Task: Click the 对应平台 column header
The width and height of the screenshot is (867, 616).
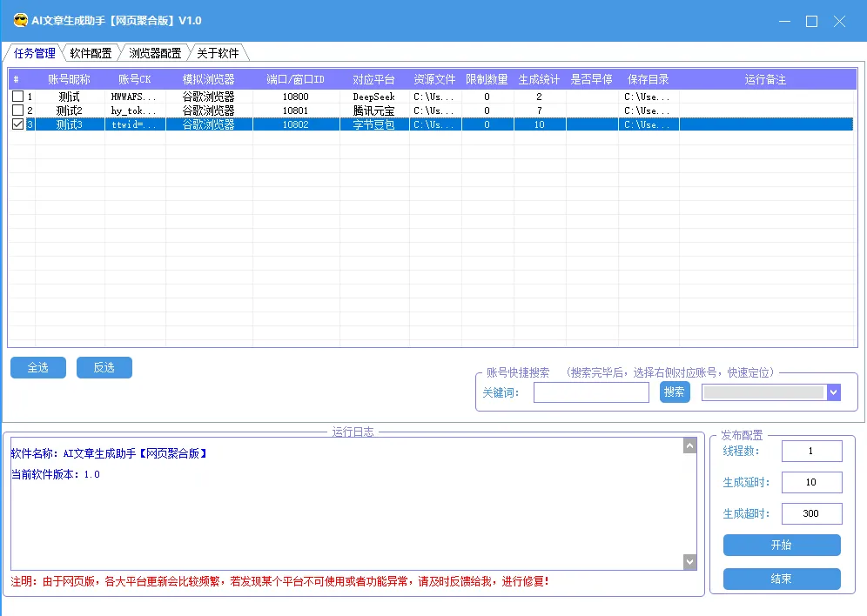Action: [373, 79]
